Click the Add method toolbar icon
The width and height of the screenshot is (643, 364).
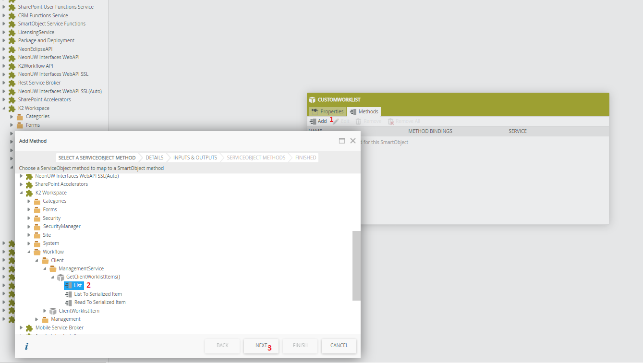tap(313, 121)
